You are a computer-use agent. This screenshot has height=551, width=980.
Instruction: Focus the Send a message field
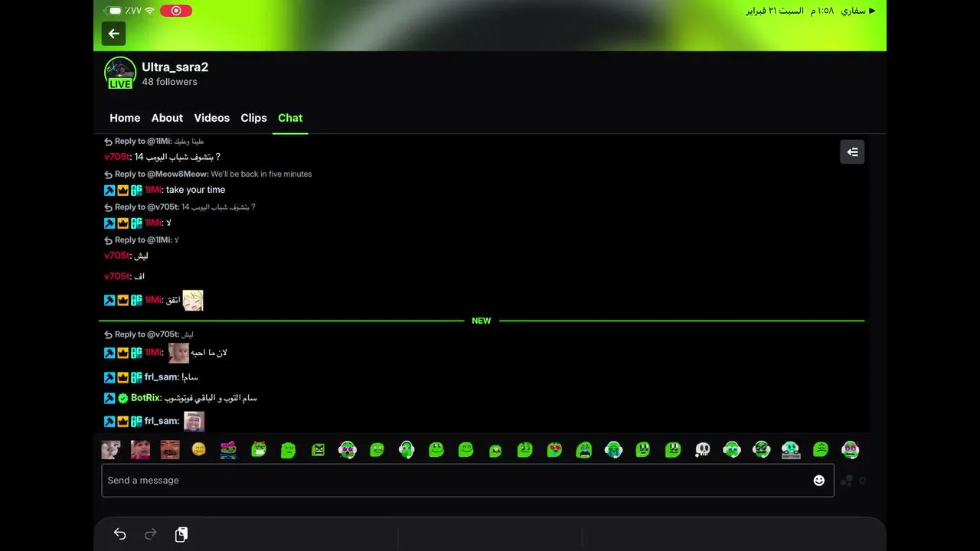coord(468,481)
